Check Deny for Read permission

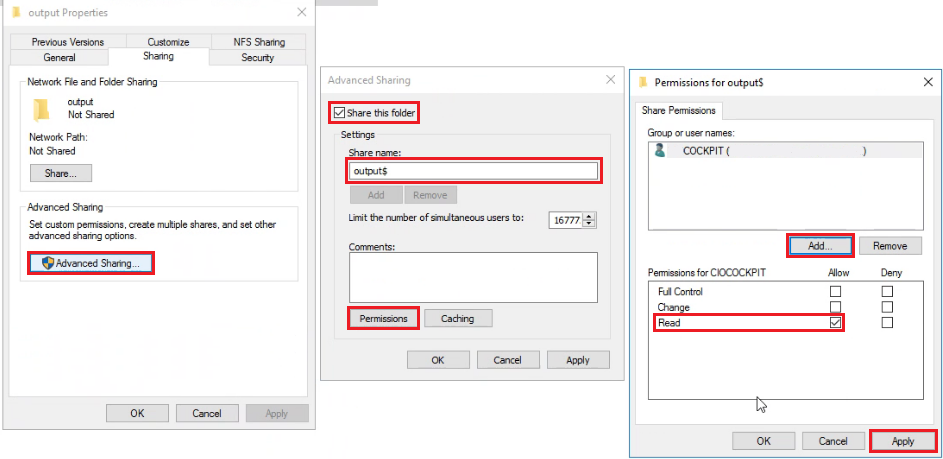pos(887,323)
